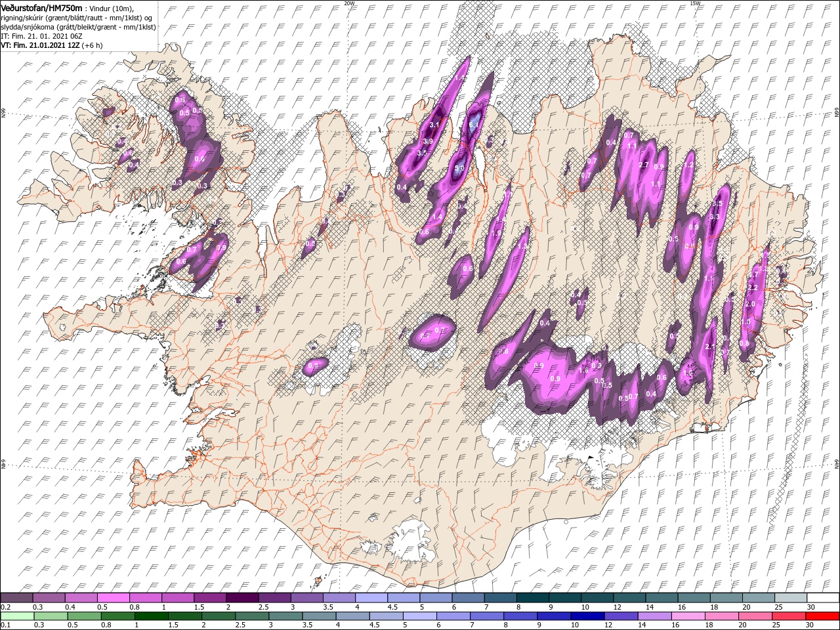Select the violet rain-scale swatch labeled 14
840x630 pixels.
click(654, 616)
